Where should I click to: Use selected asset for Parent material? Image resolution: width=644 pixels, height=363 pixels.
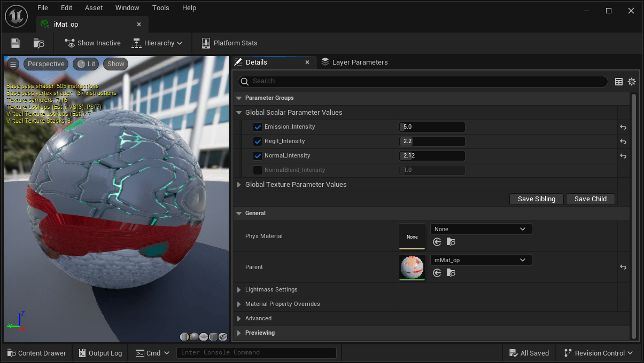(x=437, y=273)
